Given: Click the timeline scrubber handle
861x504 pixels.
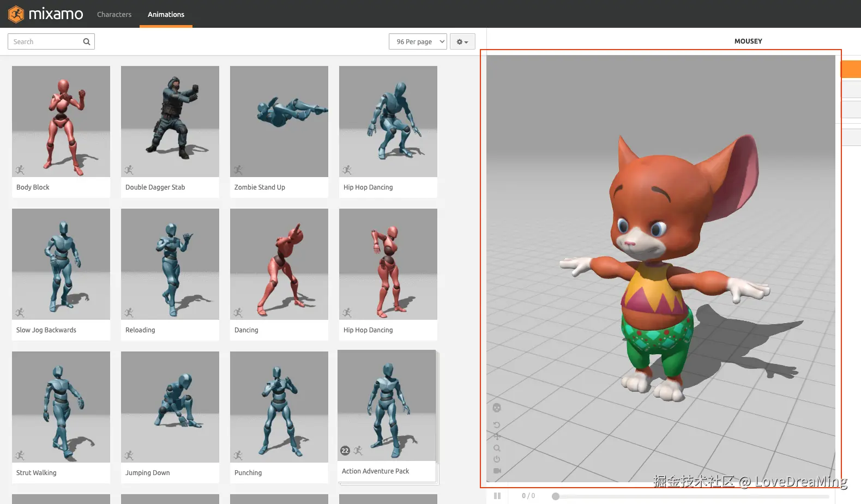Looking at the screenshot, I should point(556,496).
